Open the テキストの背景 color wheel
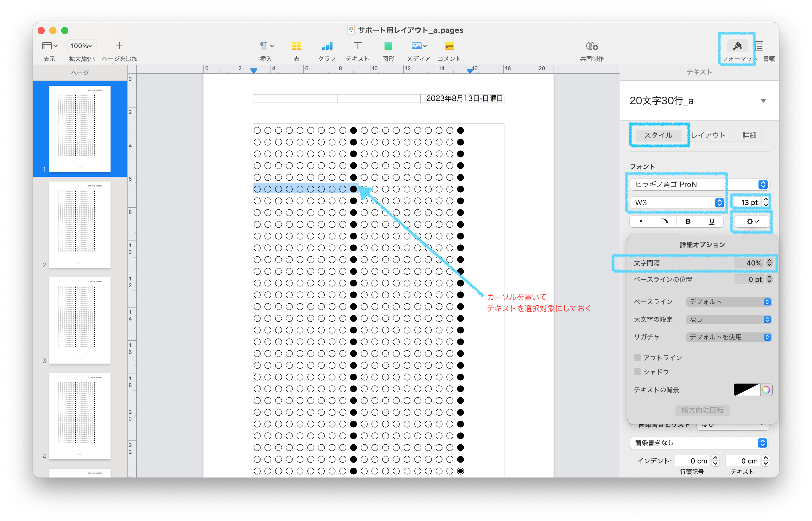 coord(766,390)
